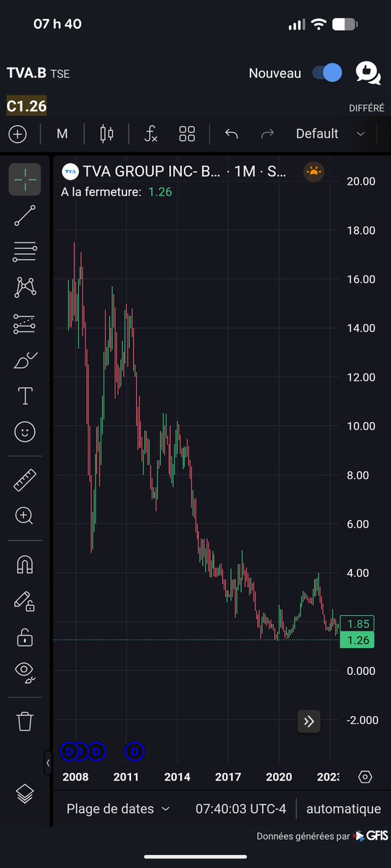Image resolution: width=391 pixels, height=868 pixels.
Task: Open the indicators fx menu
Action: point(151,134)
